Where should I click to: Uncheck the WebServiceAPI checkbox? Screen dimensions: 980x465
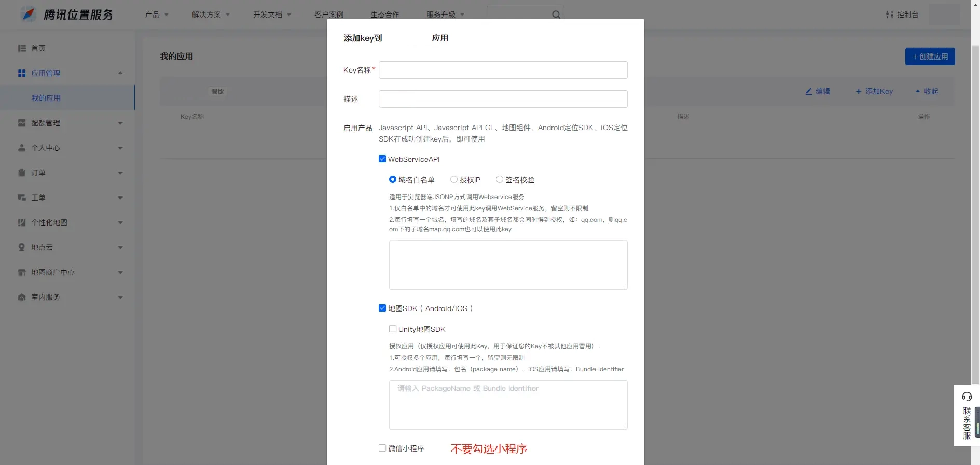point(382,159)
